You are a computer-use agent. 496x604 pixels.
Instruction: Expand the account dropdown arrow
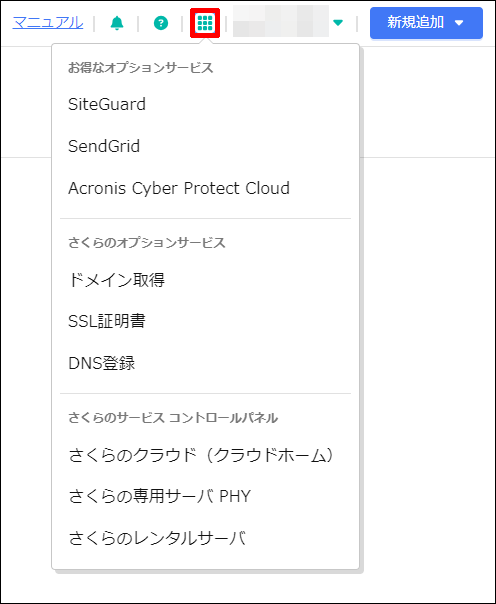[x=338, y=23]
